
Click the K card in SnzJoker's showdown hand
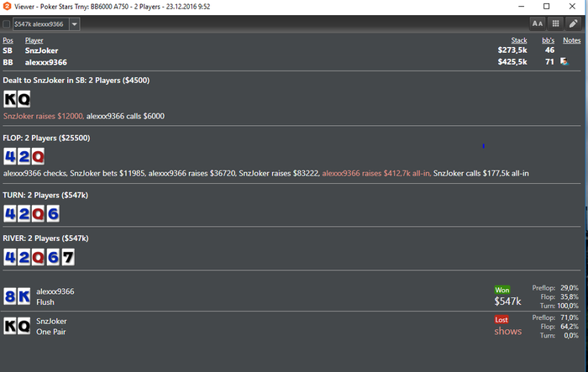tap(10, 326)
